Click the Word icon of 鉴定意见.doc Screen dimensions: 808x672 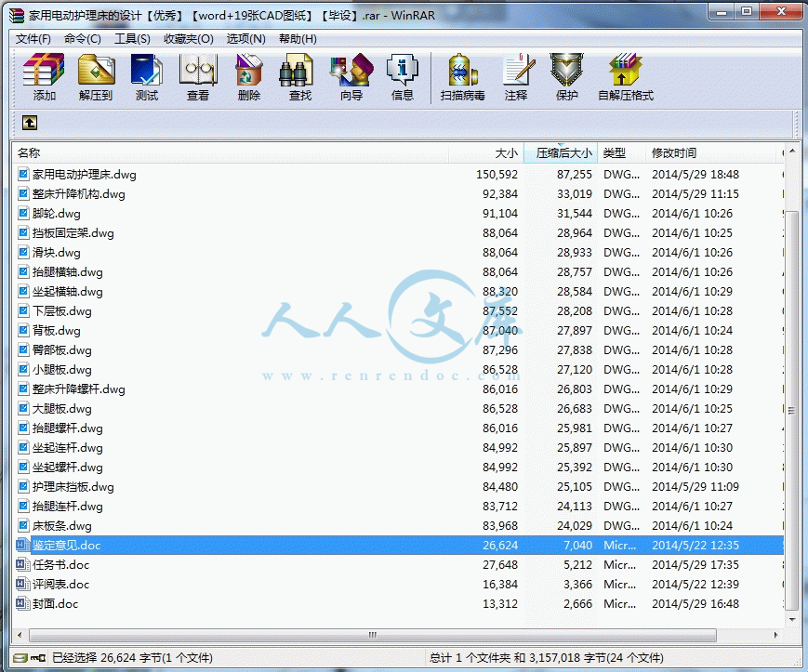click(x=22, y=545)
